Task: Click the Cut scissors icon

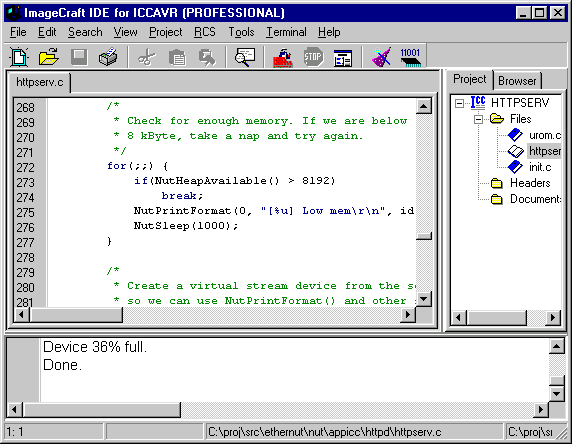Action: coord(147,57)
